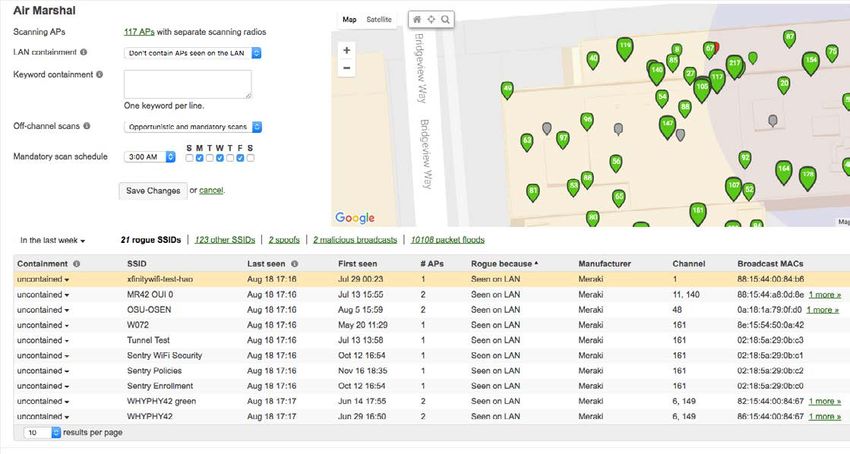Click the map crosshair locate icon
Viewport: 850px width, 454px height.
[431, 20]
